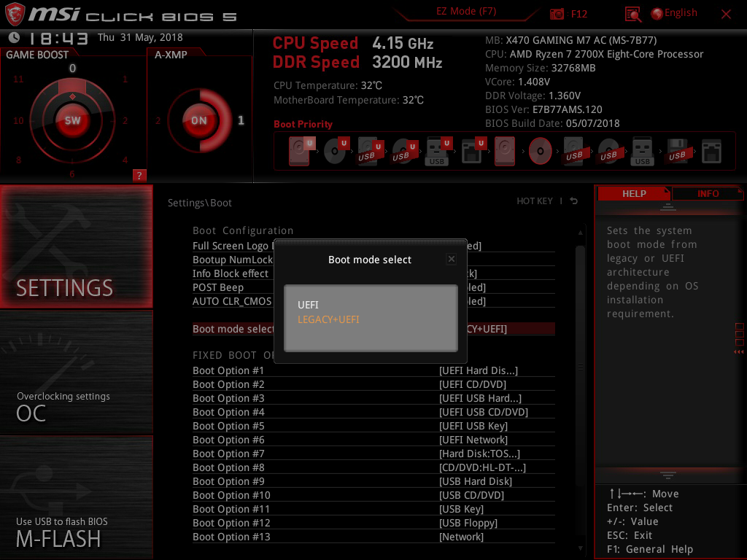The width and height of the screenshot is (747, 560).
Task: Take a screenshot with the F12 camera icon
Action: [557, 14]
